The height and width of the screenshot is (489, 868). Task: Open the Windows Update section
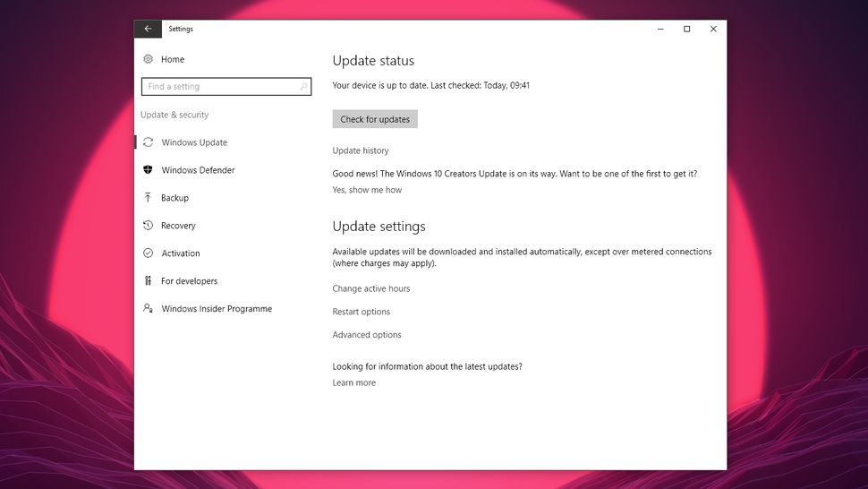coord(194,142)
